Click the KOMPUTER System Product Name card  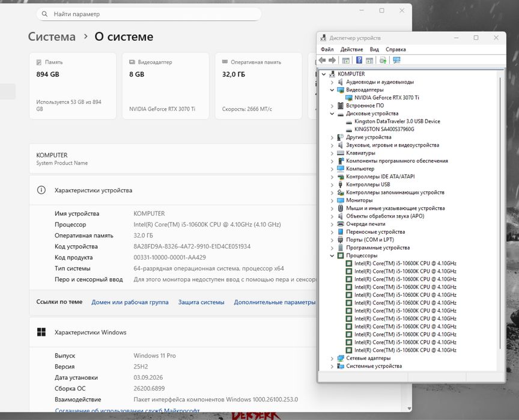pos(173,159)
